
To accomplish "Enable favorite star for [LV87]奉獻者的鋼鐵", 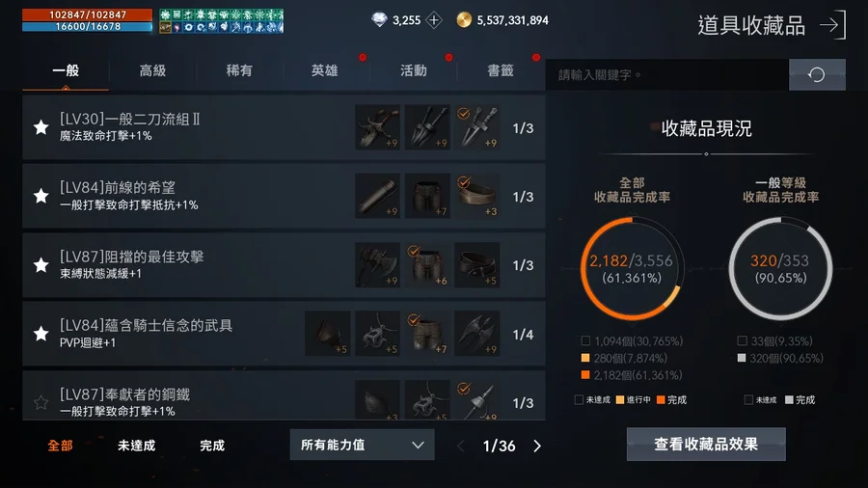I will (41, 402).
